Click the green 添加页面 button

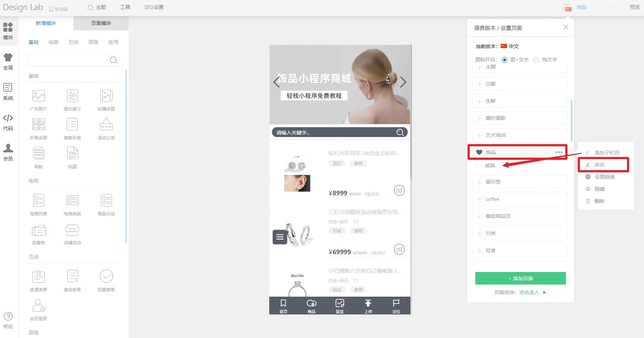tap(520, 278)
